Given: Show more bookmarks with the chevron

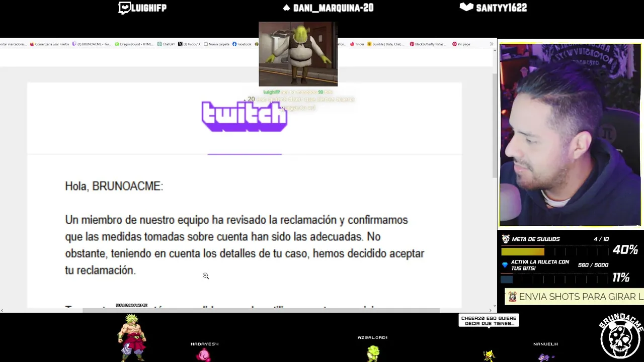Looking at the screenshot, I should pos(492,44).
